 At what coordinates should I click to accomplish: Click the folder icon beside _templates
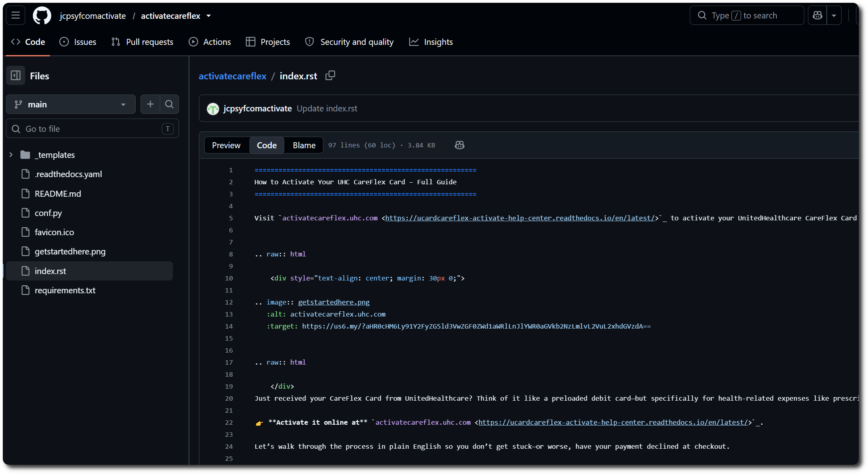pyautogui.click(x=25, y=155)
